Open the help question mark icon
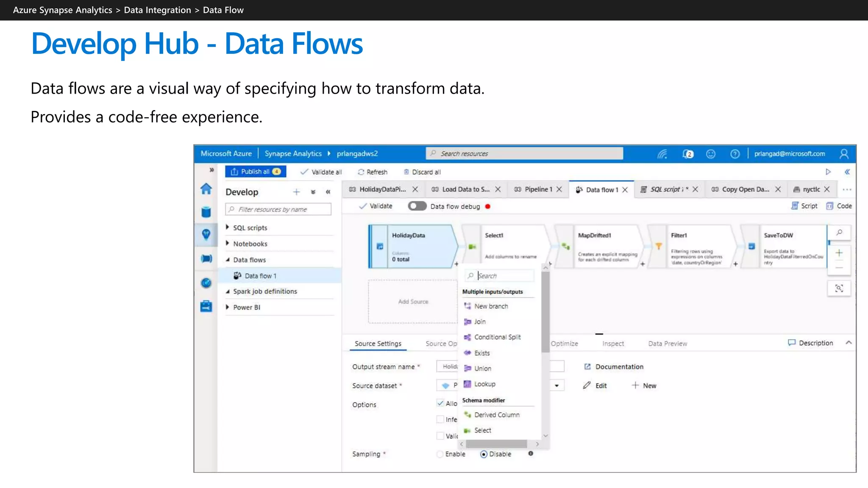This screenshot has width=868, height=488. click(x=735, y=154)
